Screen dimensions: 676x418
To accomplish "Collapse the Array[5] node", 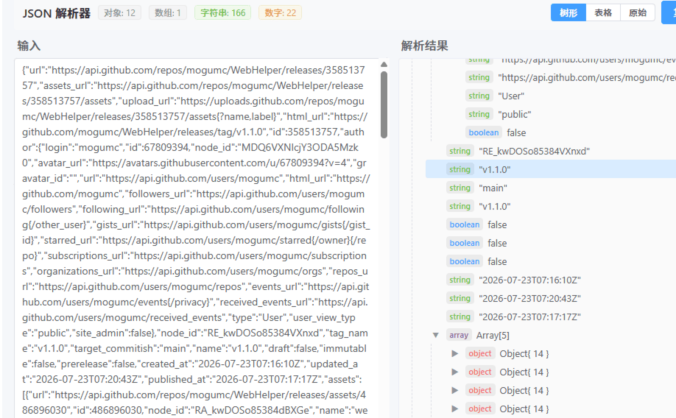I will pyautogui.click(x=436, y=335).
